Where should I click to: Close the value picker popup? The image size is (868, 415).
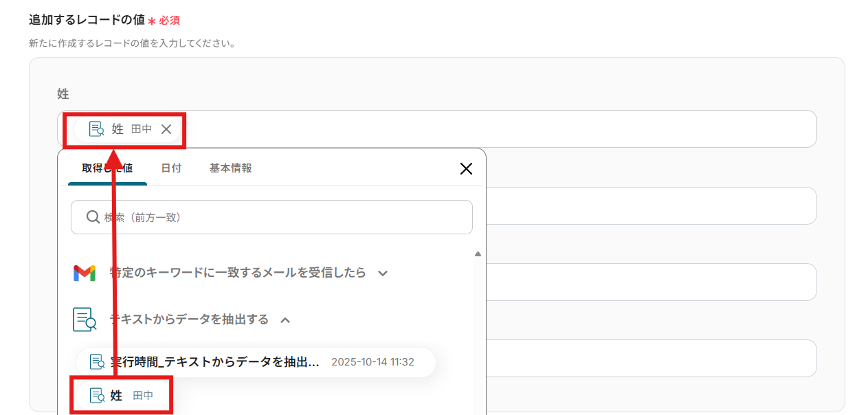tap(466, 168)
